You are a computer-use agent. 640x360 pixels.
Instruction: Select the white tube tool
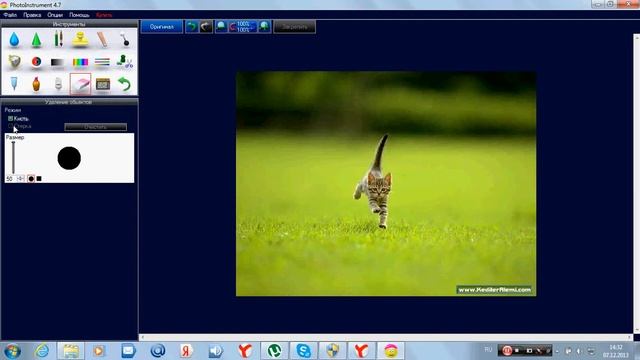[x=58, y=84]
